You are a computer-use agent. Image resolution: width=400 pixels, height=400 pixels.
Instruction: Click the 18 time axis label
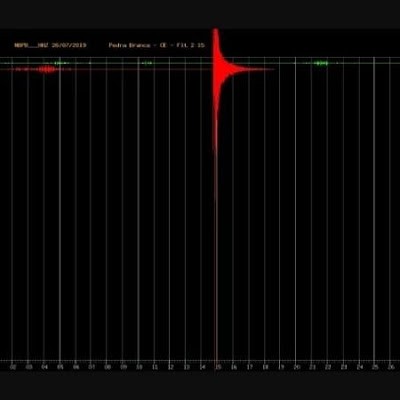point(265,367)
